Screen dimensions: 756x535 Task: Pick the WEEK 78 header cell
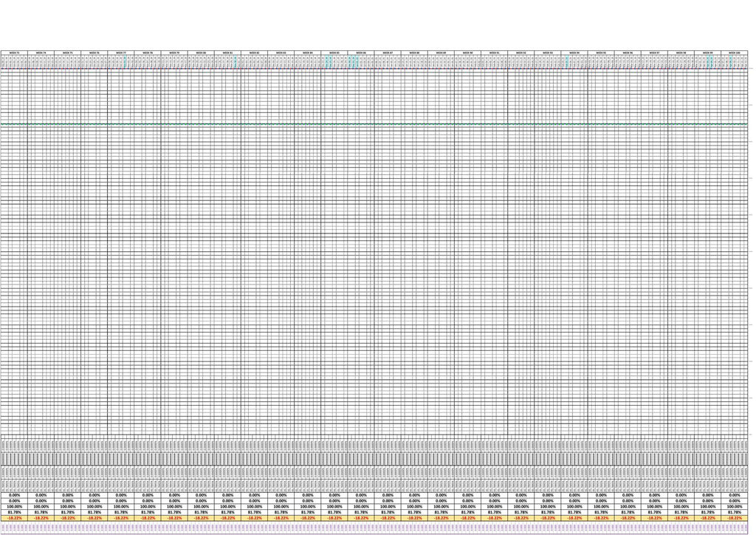point(148,52)
